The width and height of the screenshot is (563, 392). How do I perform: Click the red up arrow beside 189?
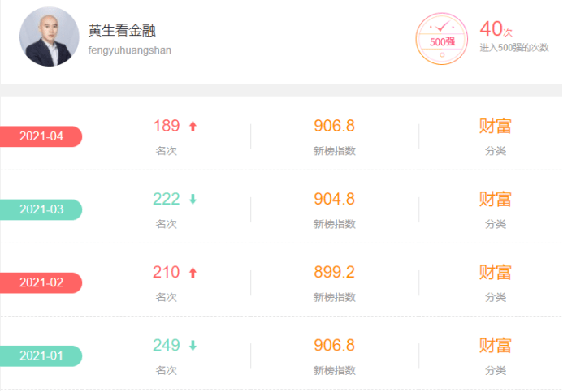[x=193, y=127]
